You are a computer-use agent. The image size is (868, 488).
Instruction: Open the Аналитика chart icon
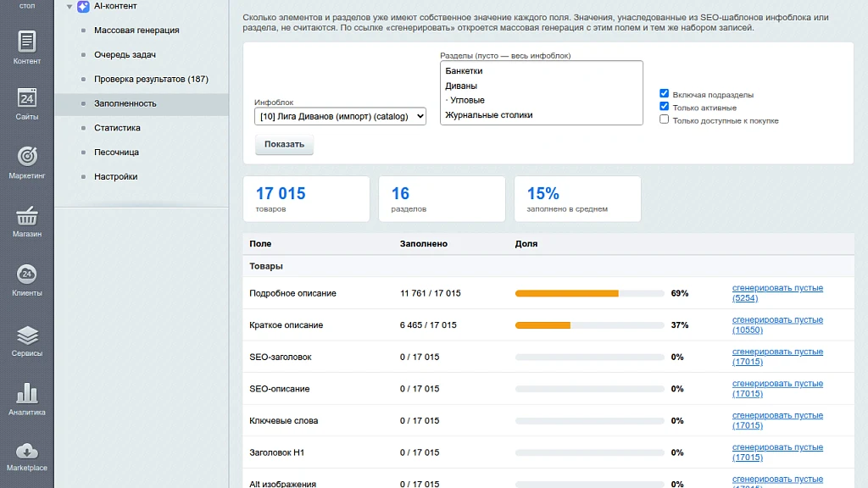click(x=26, y=393)
